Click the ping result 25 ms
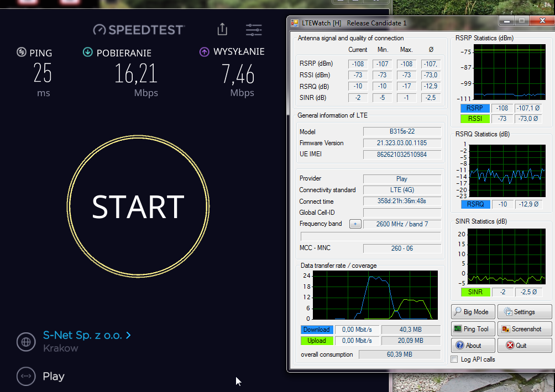This screenshot has height=392, width=555. 43,73
